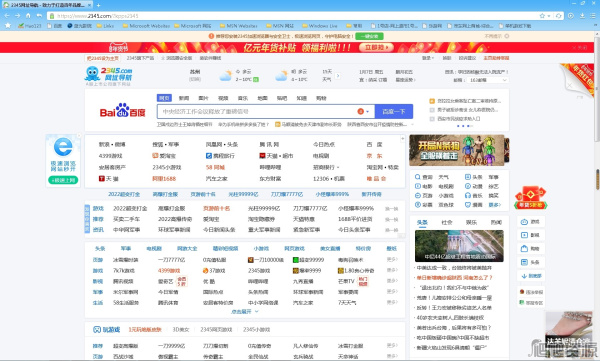
Task: Click the favorites star in the address bar
Action: (x=542, y=16)
